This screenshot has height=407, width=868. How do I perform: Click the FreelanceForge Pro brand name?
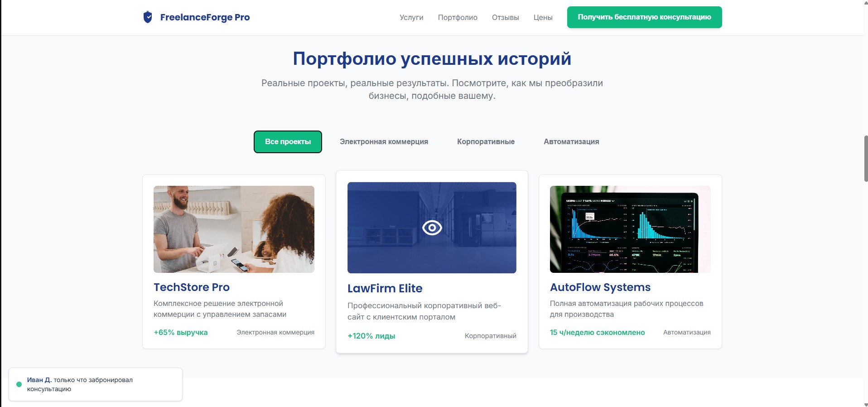click(x=205, y=17)
